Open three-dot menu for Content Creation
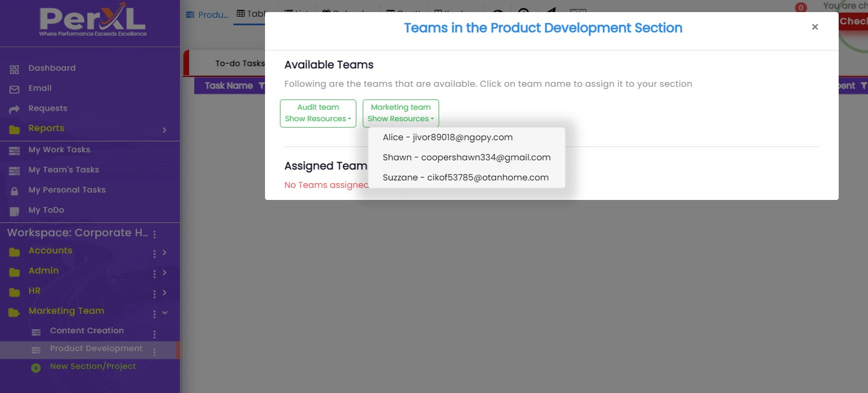 click(154, 334)
